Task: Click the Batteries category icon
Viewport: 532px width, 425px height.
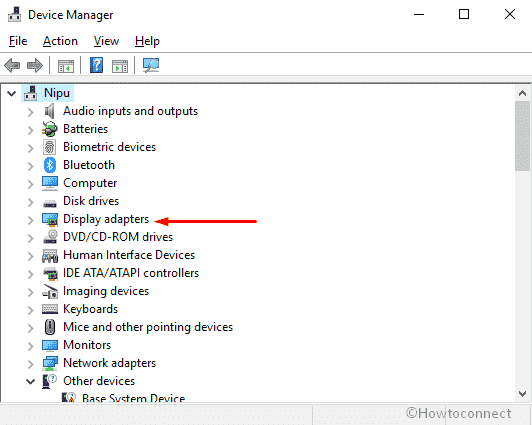Action: coord(50,129)
